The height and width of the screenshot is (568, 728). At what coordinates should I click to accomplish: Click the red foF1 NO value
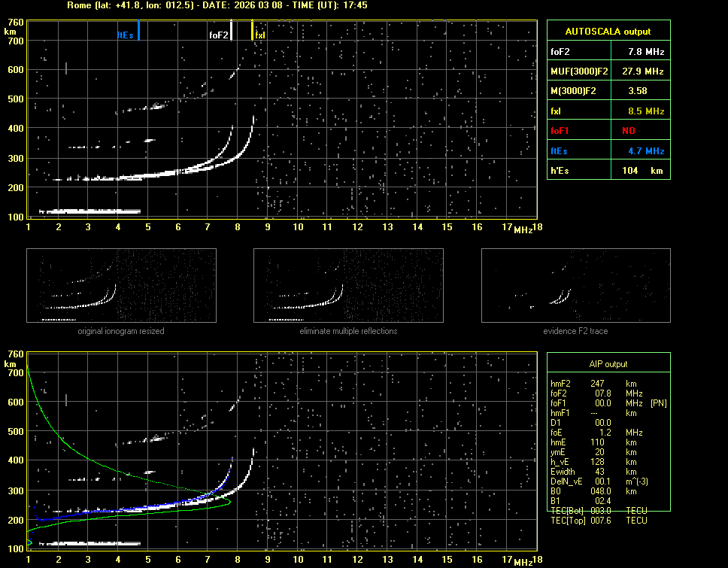[x=628, y=131]
